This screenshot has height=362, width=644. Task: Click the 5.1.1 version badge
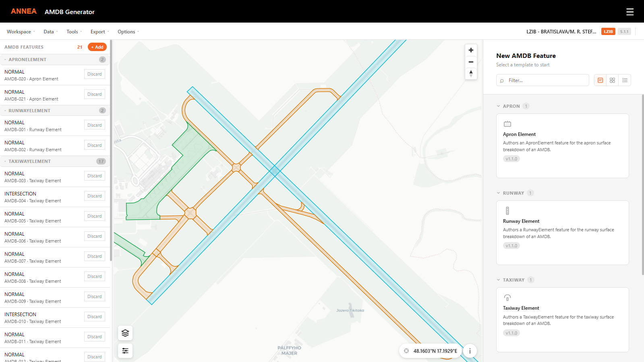coord(624,31)
